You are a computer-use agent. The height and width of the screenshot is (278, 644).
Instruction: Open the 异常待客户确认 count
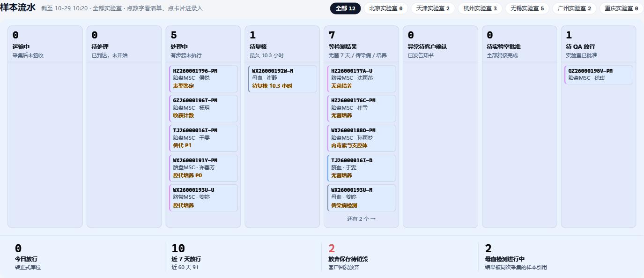[411, 35]
